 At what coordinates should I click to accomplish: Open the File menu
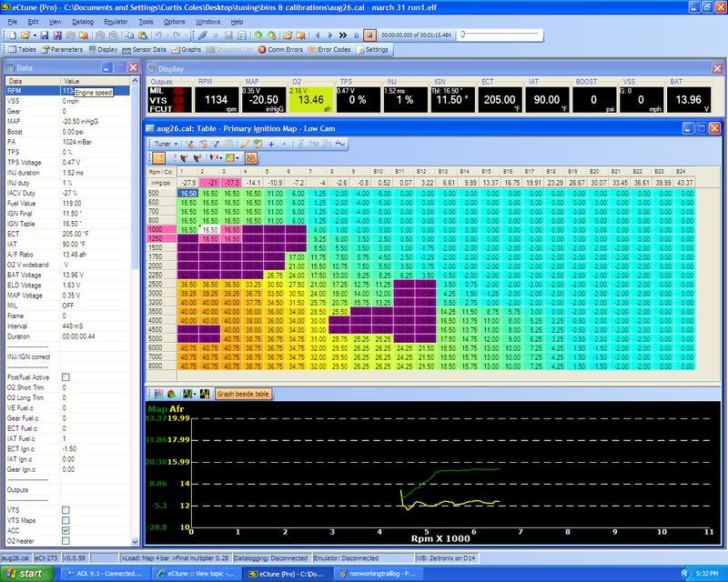[x=12, y=22]
